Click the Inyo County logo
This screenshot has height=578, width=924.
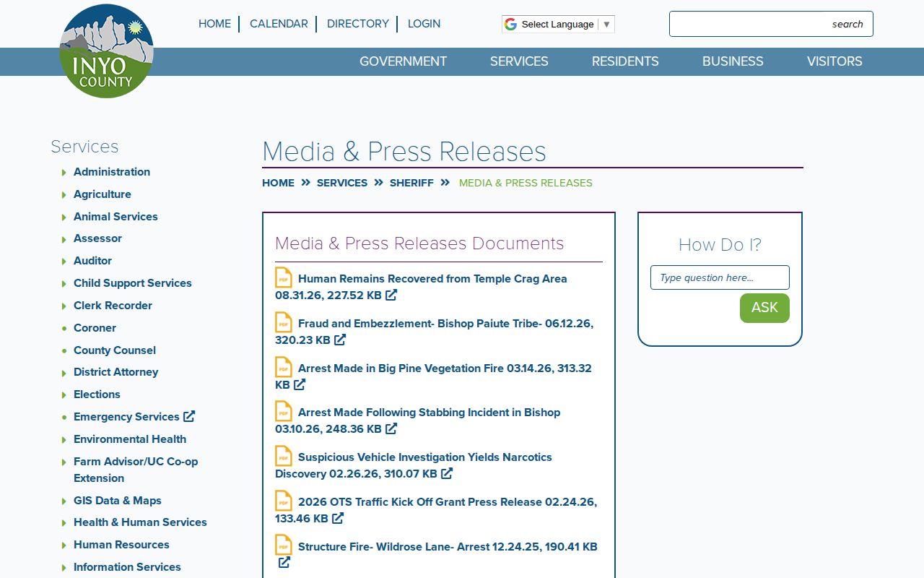coord(106,51)
